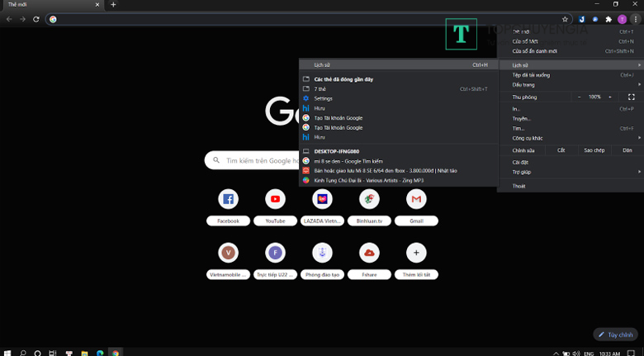This screenshot has height=356, width=644.
Task: Reopen the 'Settings' recently closed tab
Action: (323, 98)
